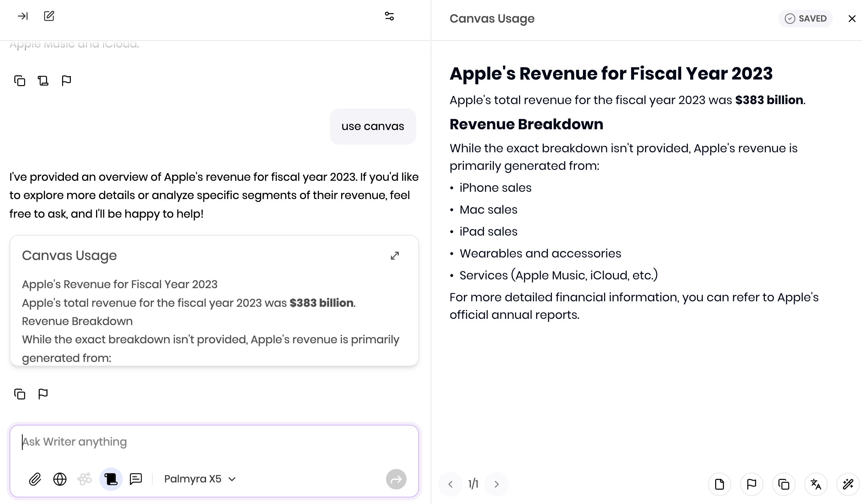Click the 'Wearables and accessories' bullet
This screenshot has width=862, height=504.
coord(540,253)
